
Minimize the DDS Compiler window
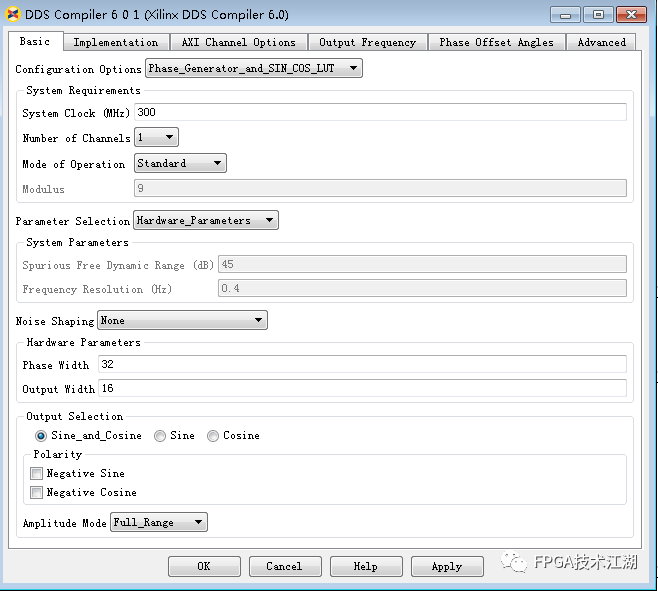pyautogui.click(x=565, y=15)
